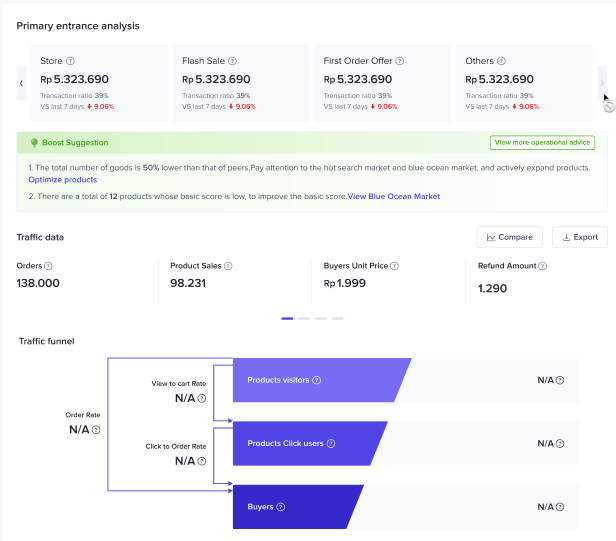Click the help icon beside Flash Sale
Screen dimensions: 616x541
[233, 61]
